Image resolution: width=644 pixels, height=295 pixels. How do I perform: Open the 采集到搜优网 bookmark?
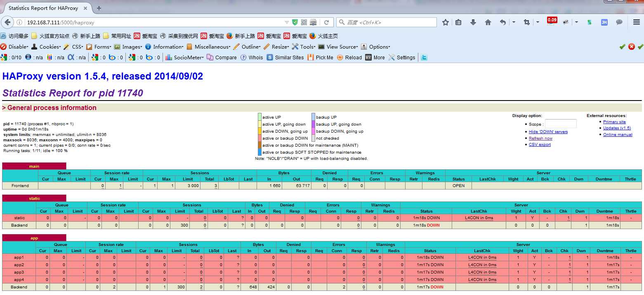pyautogui.click(x=179, y=36)
